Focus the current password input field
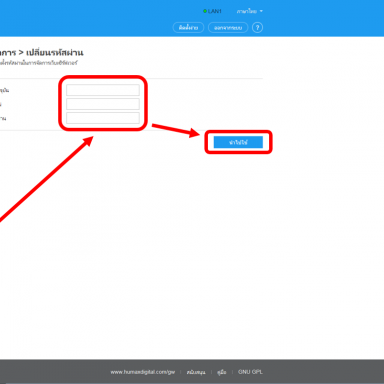This screenshot has height=384, width=384. (103, 90)
